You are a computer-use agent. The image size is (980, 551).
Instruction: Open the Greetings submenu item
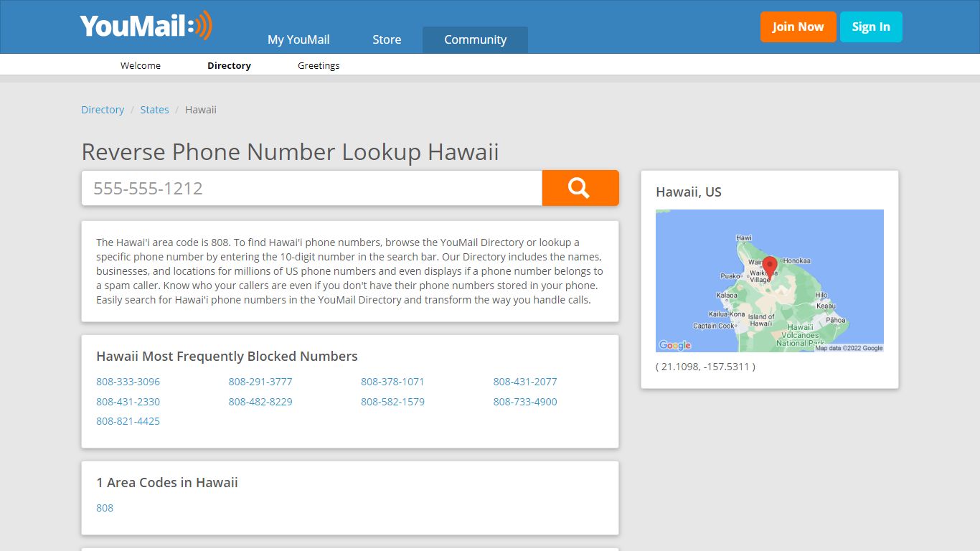[319, 65]
